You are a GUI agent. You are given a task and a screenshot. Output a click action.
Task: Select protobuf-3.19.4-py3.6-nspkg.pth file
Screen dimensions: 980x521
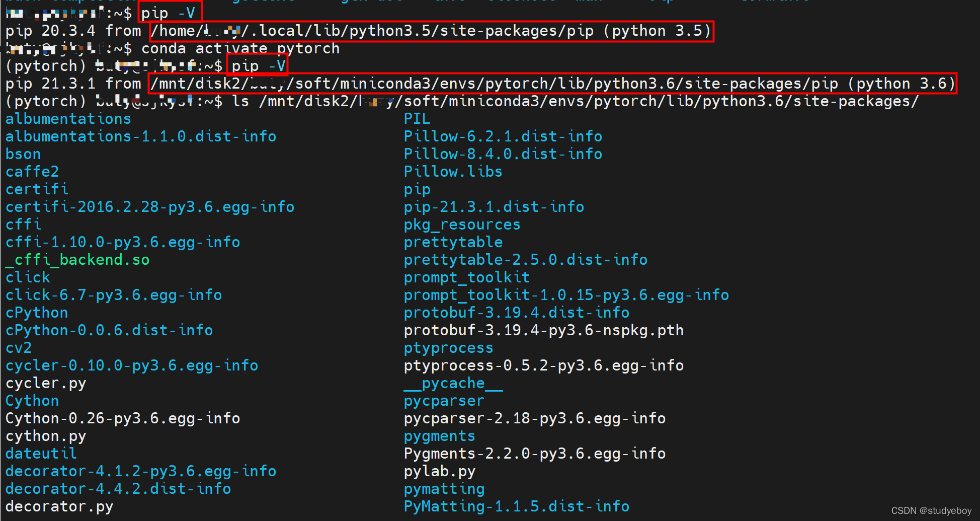tap(544, 330)
